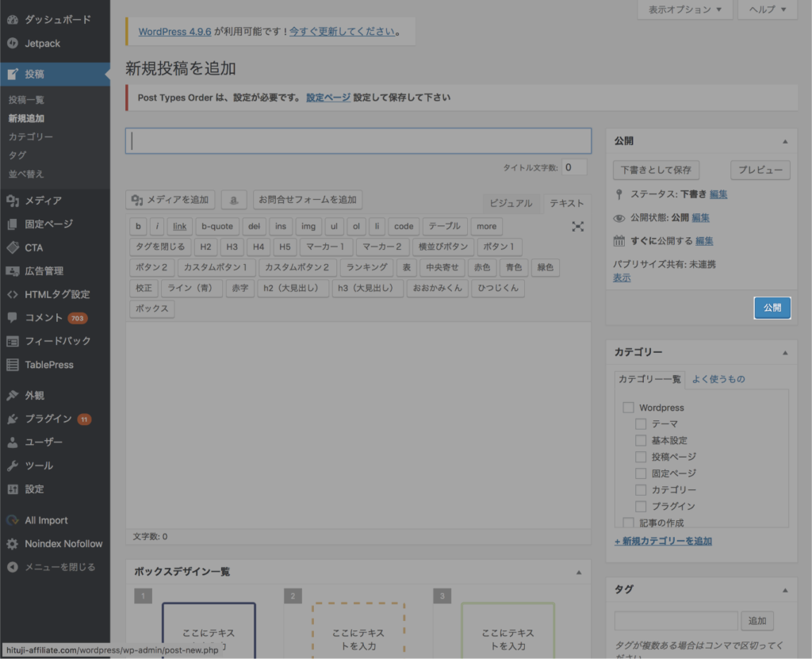Open the ヘルプ dropdown
Viewport: 812px width, 659px height.
(767, 10)
